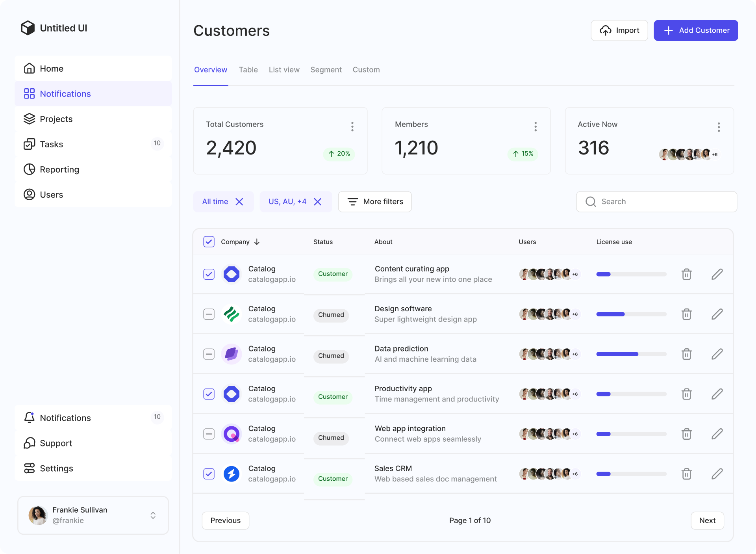Viewport: 756px width, 554px height.
Task: Delete the Content curating app row
Action: coord(686,274)
